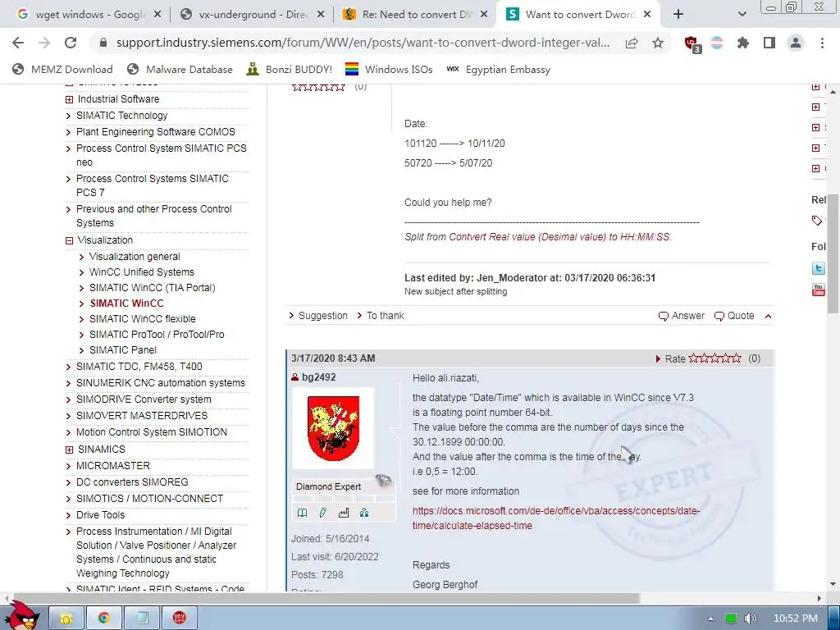Collapse the Visualization tree node
The height and width of the screenshot is (630, 840).
coord(69,240)
